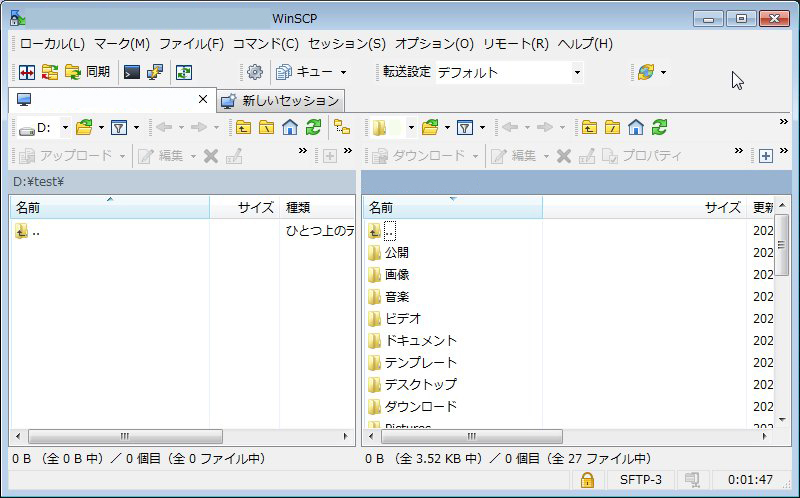This screenshot has height=498, width=800.
Task: Click the Compare Directories toolbar icon
Action: pos(27,72)
